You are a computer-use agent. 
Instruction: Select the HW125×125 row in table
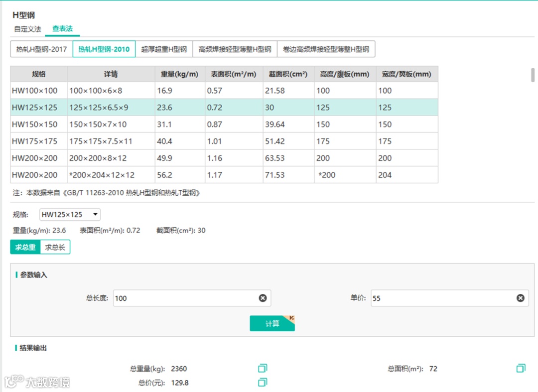click(x=224, y=108)
